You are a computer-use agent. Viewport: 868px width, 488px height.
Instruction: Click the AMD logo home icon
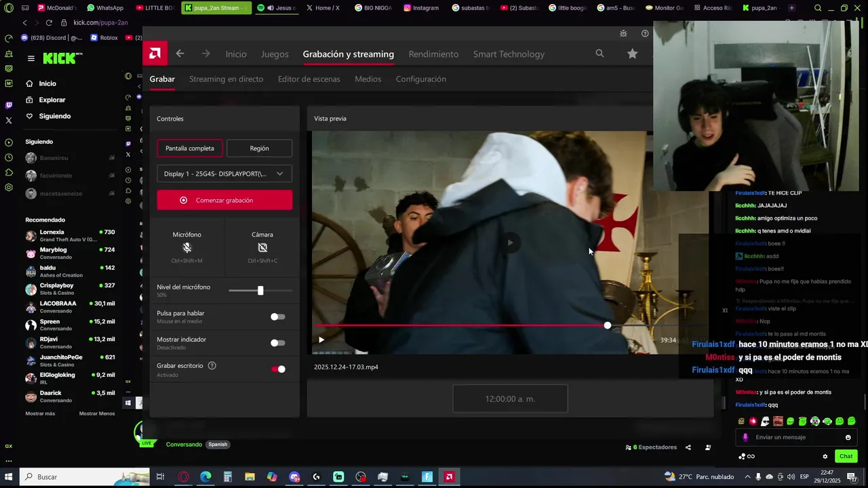[155, 54]
